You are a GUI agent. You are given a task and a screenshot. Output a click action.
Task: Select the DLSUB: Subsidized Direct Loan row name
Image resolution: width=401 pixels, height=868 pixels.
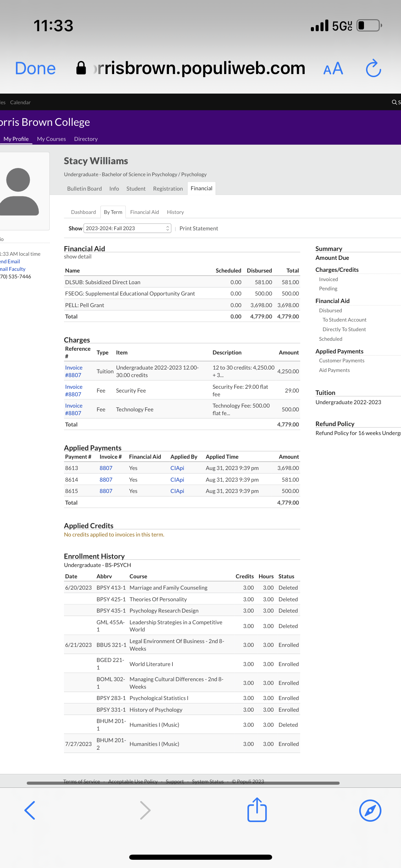[x=103, y=282]
